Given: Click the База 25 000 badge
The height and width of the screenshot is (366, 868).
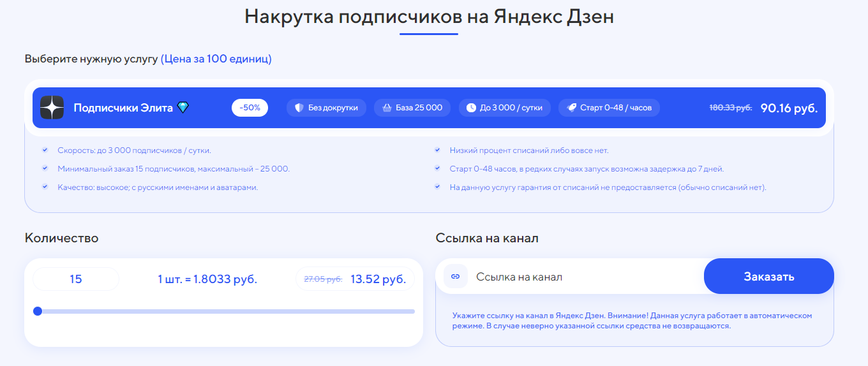Looking at the screenshot, I should pos(412,108).
